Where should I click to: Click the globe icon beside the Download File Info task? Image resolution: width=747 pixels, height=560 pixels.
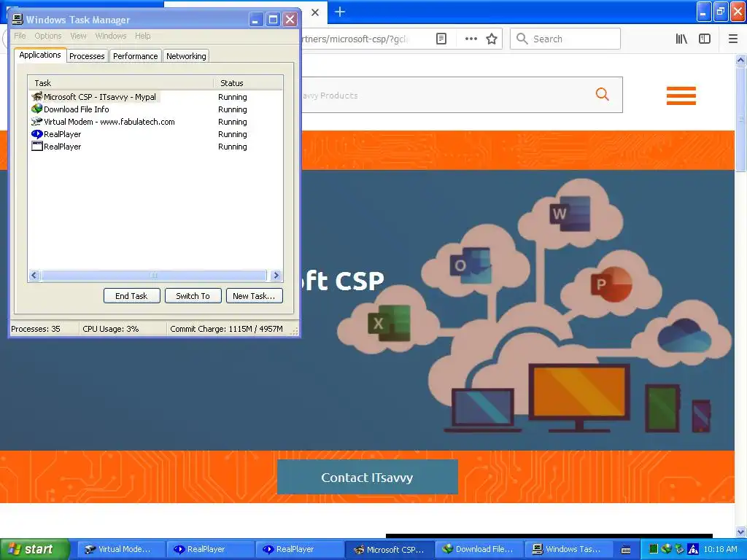click(x=36, y=109)
